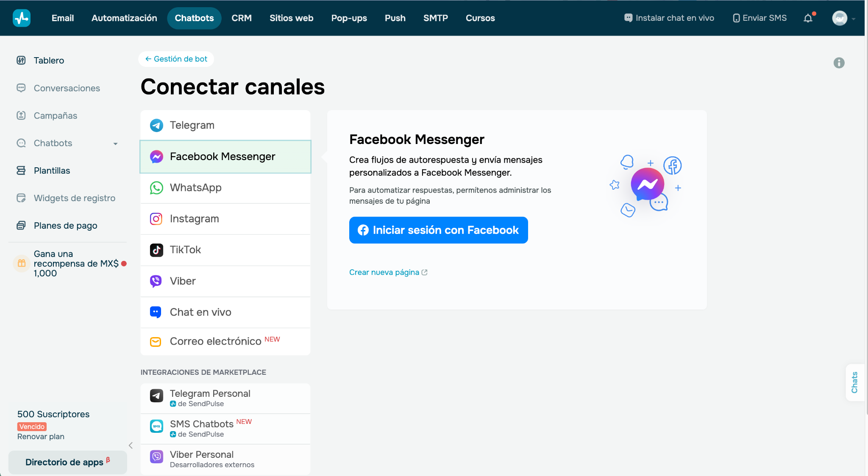Open the notifications bell
This screenshot has width=868, height=476.
(x=808, y=18)
